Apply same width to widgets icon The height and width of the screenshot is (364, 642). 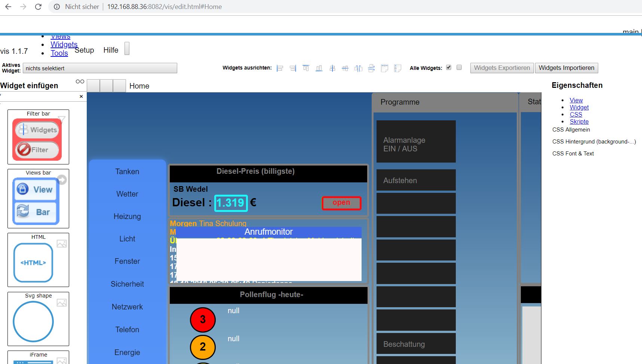[x=384, y=68]
